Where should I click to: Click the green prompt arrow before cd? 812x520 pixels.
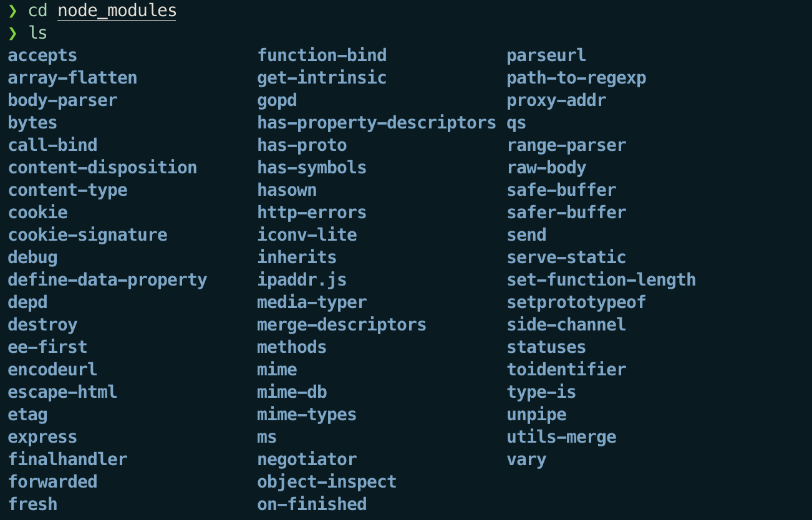[x=12, y=11]
